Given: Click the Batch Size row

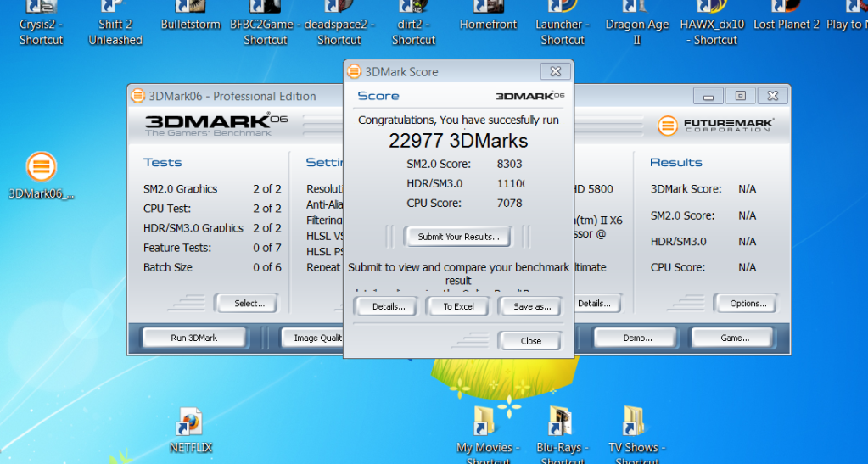Looking at the screenshot, I should click(x=212, y=267).
